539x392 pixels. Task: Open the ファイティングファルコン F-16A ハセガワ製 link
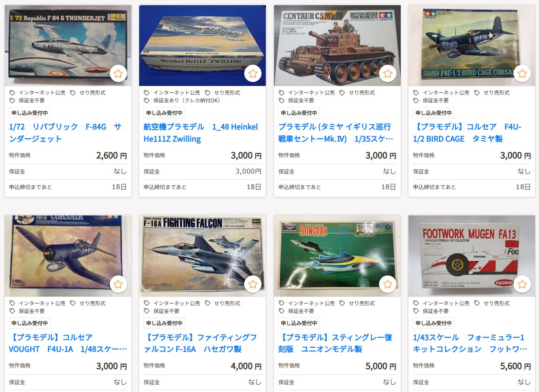coord(201,343)
